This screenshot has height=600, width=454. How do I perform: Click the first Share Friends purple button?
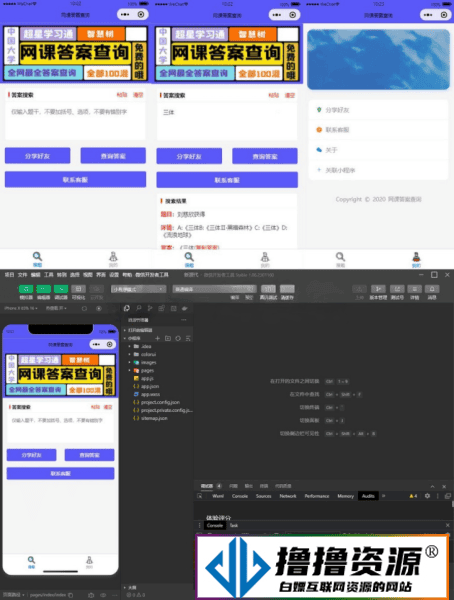point(38,156)
